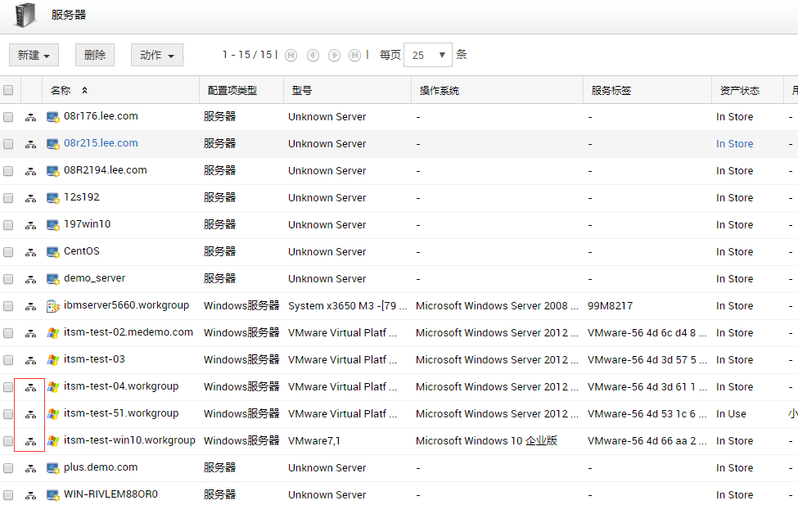Image resolution: width=798 pixels, height=532 pixels.
Task: Click relationship map icon for 08r176.lee.com row
Action: tap(30, 117)
